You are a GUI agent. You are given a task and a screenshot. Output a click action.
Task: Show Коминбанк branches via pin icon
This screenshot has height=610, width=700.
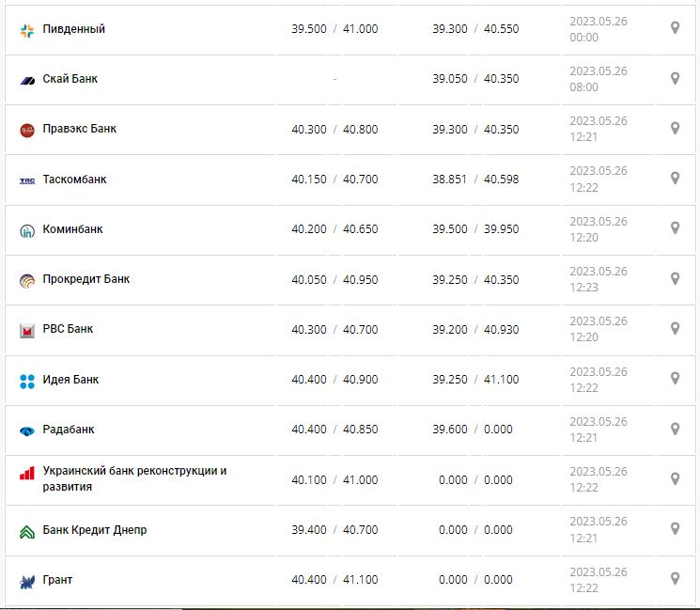[x=675, y=228]
